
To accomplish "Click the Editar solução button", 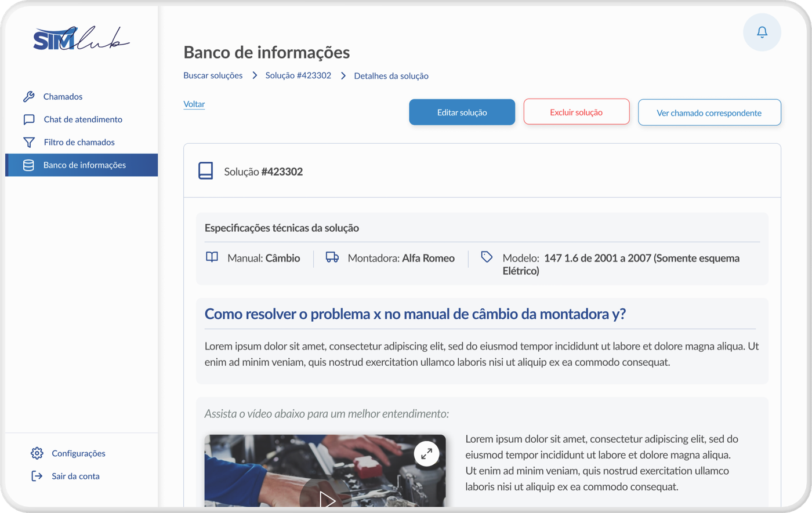I will pos(462,112).
